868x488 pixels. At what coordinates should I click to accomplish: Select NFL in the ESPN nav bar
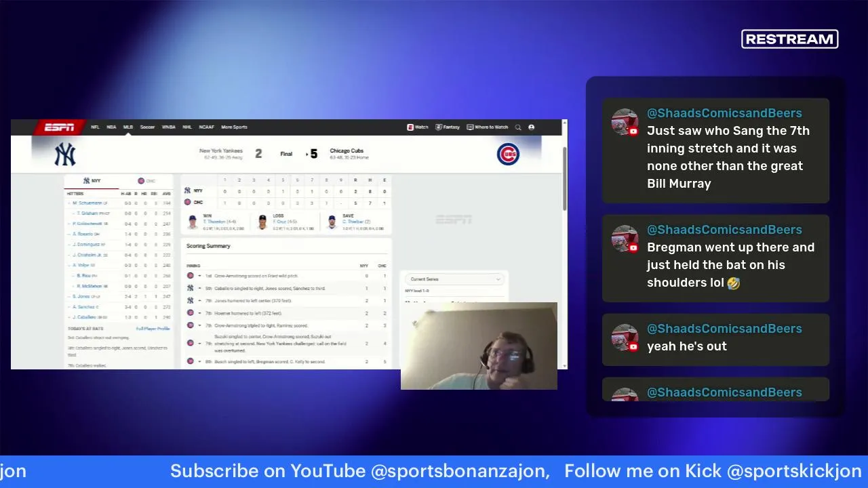pos(95,127)
